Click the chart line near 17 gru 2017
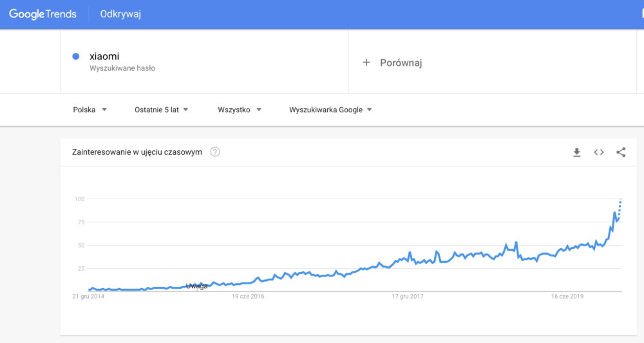644x343 pixels. (408, 259)
